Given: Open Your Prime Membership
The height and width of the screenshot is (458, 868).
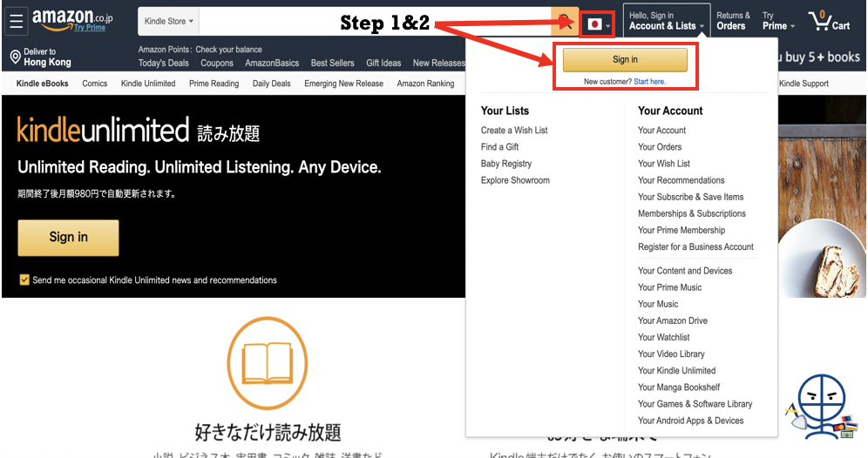Looking at the screenshot, I should [x=681, y=230].
